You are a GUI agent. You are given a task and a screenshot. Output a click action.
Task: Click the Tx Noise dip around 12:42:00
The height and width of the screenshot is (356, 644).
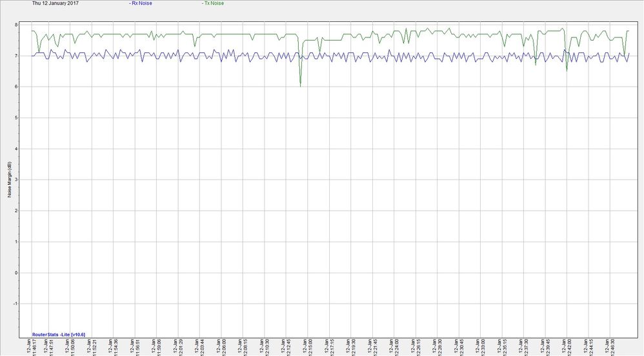567,69
